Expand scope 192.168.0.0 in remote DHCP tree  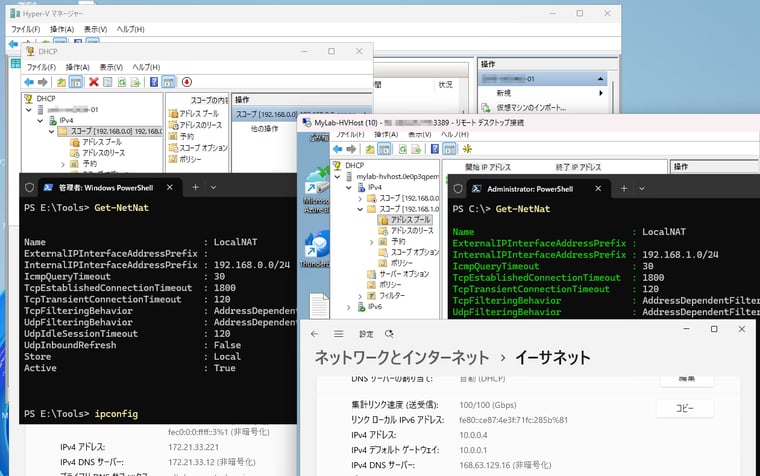click(x=360, y=198)
